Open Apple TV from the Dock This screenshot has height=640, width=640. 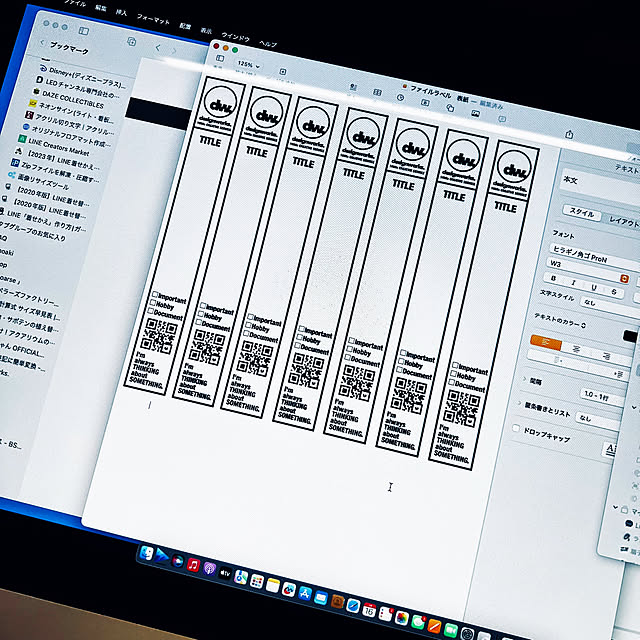point(225,573)
